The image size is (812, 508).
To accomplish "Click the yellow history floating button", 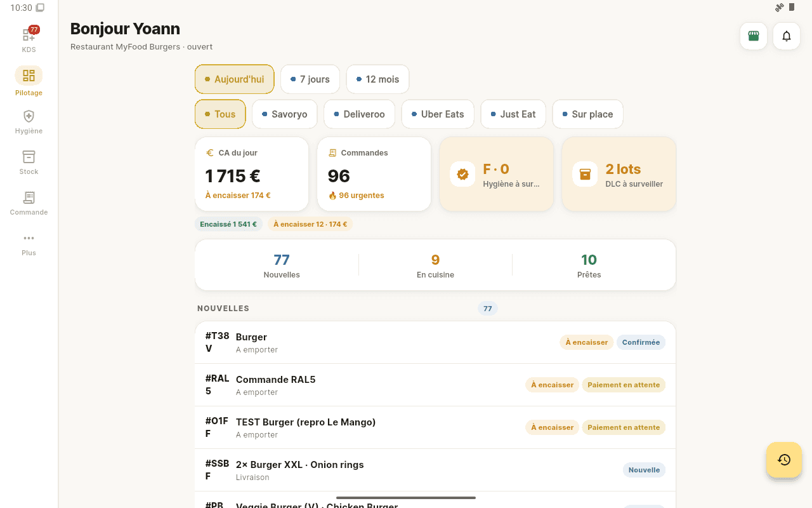I will (x=784, y=460).
